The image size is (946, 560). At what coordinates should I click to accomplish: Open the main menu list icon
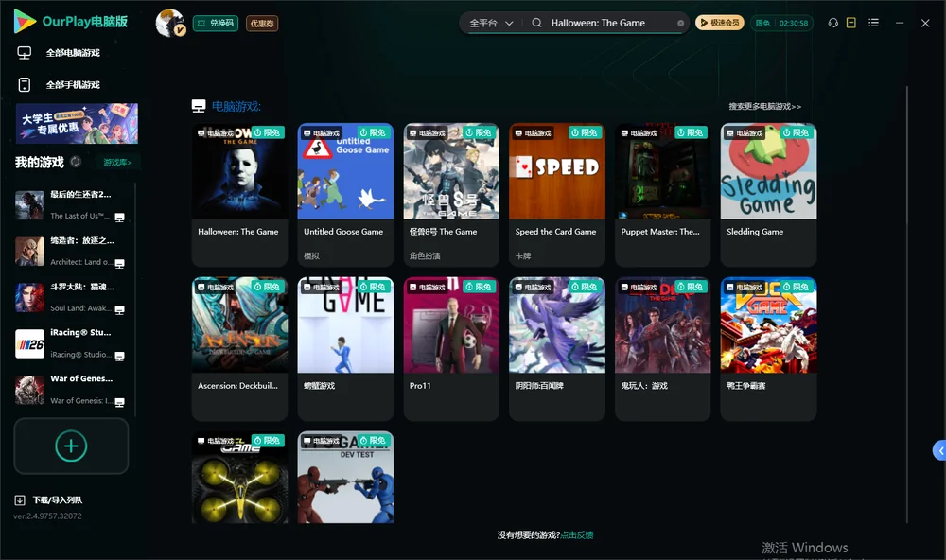[873, 23]
